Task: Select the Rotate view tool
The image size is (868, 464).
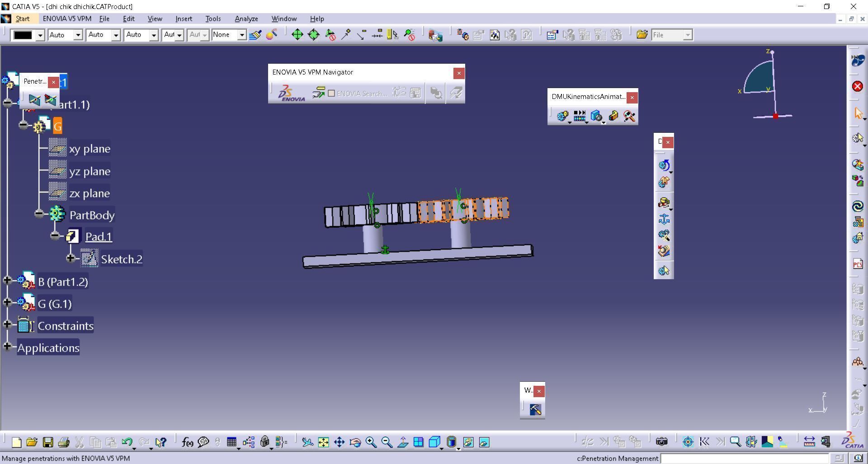Action: point(355,442)
